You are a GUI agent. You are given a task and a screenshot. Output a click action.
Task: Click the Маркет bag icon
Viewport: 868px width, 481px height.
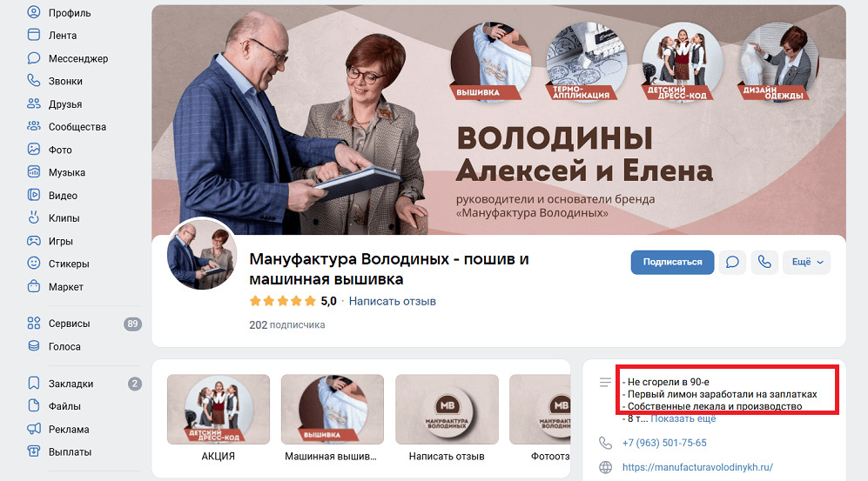tap(34, 286)
